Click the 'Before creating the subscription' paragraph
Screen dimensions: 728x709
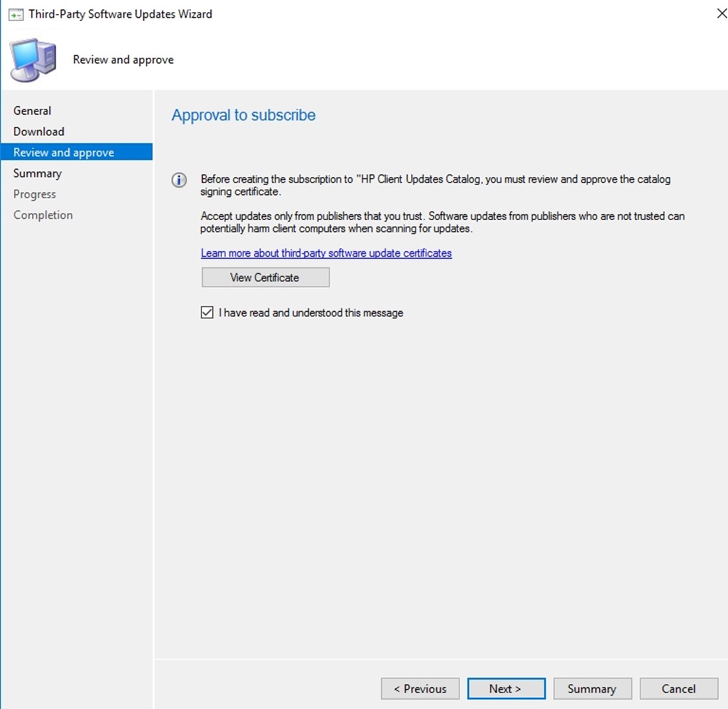pyautogui.click(x=435, y=185)
